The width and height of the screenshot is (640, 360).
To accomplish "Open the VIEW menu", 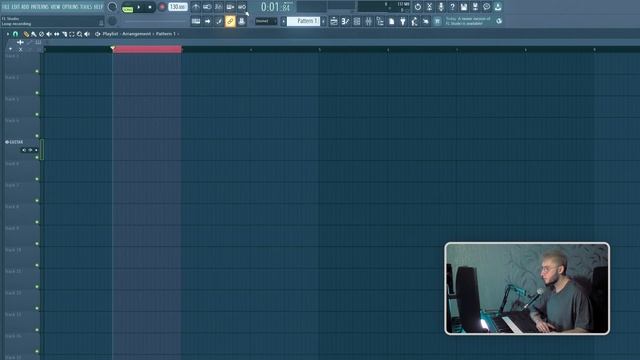I will tap(56, 7).
